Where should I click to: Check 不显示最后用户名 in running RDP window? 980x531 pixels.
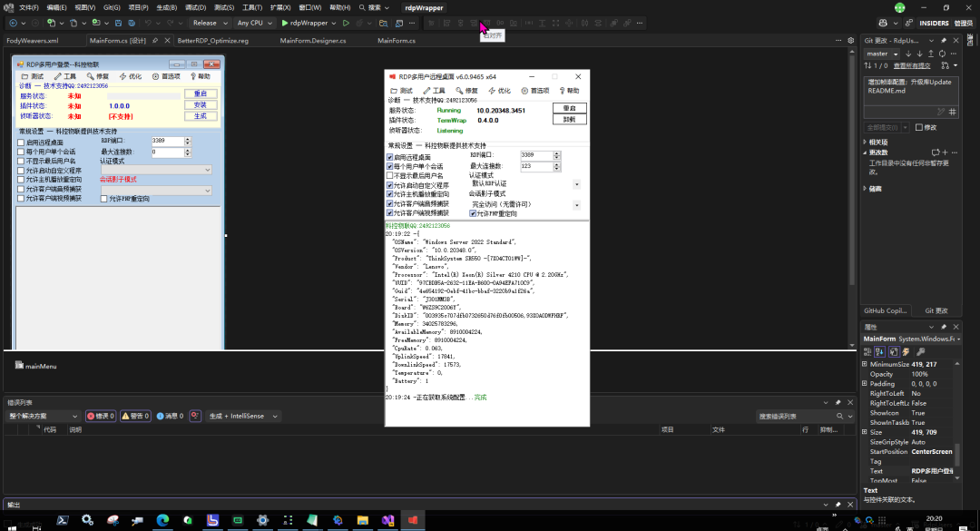[390, 176]
